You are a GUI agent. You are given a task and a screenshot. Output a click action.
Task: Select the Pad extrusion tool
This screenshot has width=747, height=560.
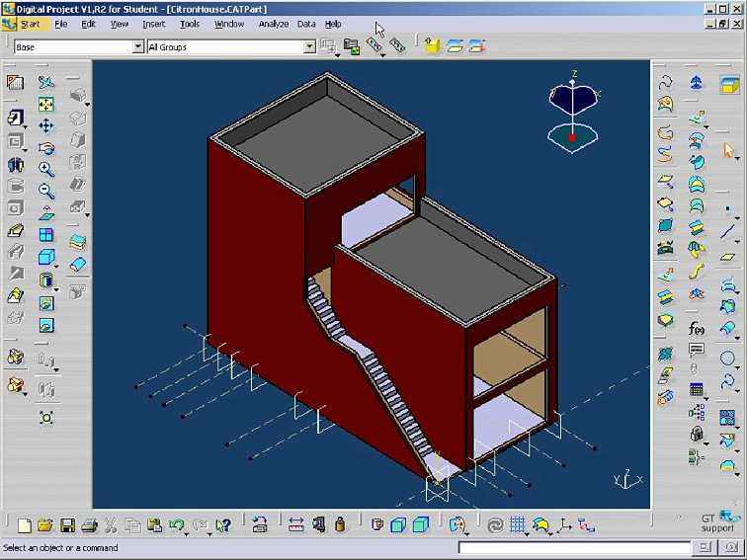click(x=15, y=118)
